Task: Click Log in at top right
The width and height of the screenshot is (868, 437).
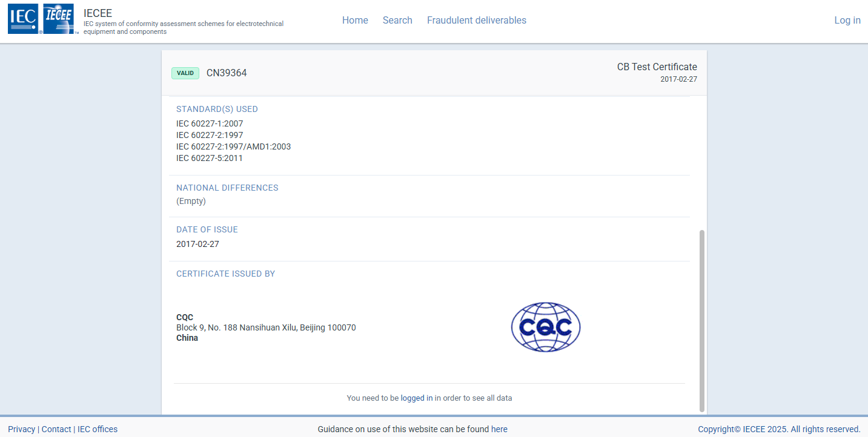Action: coord(847,20)
